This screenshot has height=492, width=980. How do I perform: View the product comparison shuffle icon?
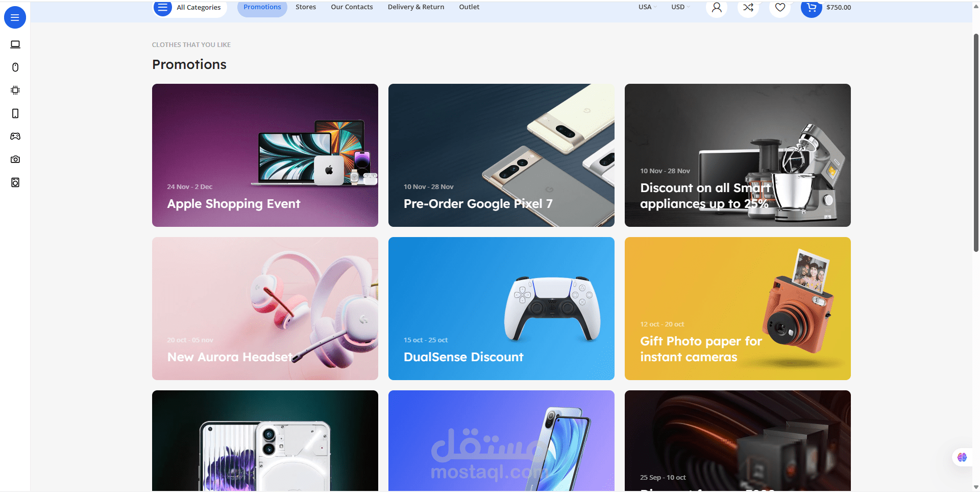[x=748, y=8]
